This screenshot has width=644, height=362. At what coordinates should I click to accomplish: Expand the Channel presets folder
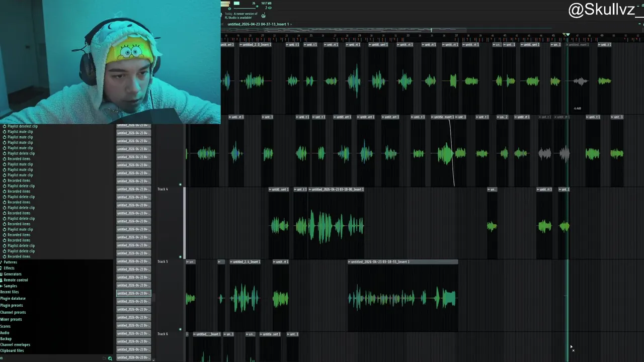(x=13, y=312)
